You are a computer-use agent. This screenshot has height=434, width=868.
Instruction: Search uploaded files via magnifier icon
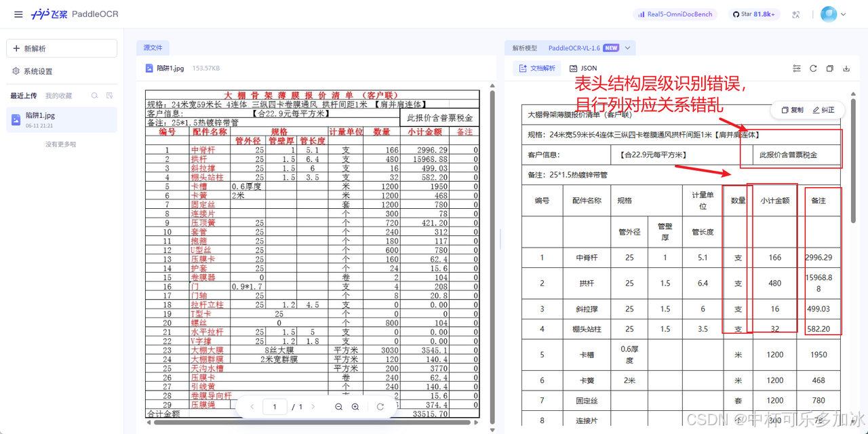(x=95, y=96)
